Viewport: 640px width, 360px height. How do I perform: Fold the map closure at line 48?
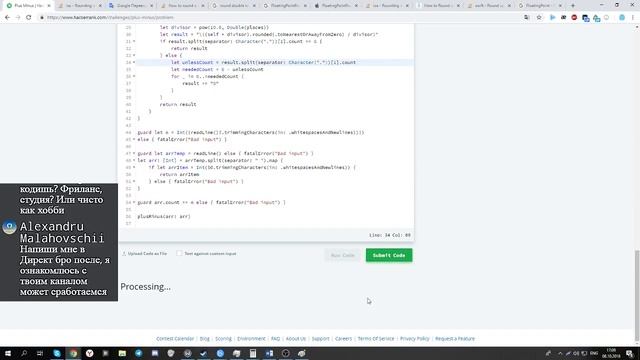tap(134, 160)
